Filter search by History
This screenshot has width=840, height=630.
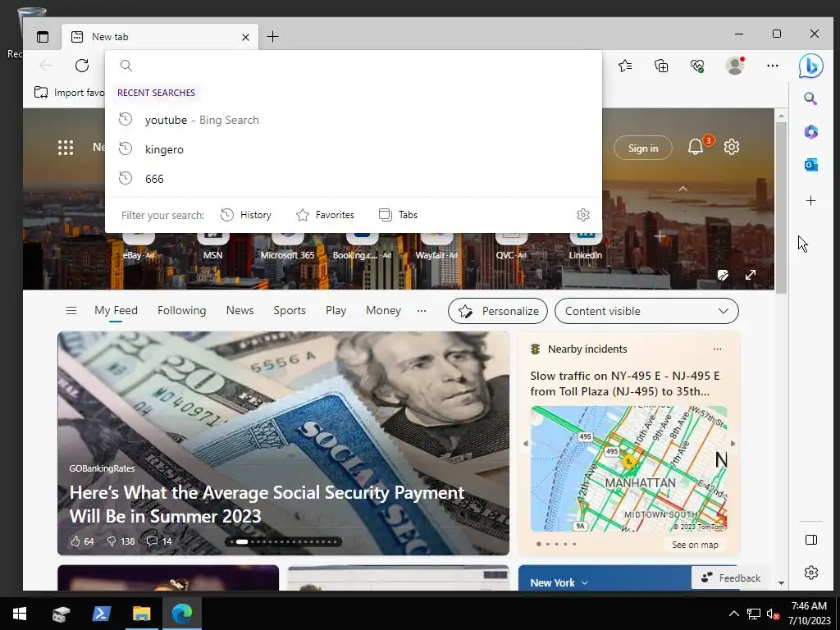click(x=246, y=215)
